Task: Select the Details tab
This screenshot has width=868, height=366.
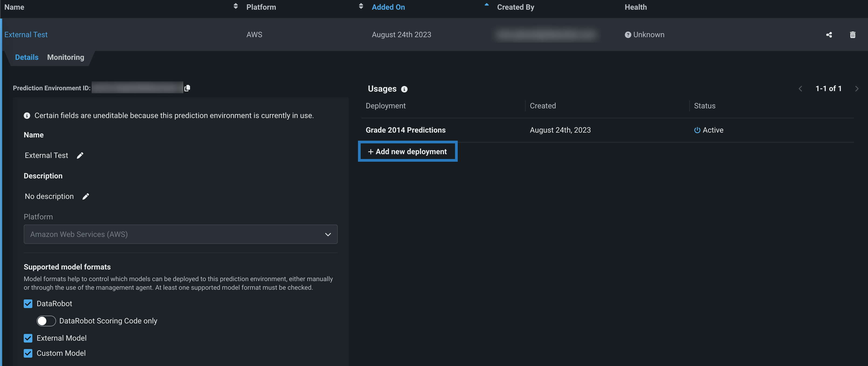Action: coord(27,57)
